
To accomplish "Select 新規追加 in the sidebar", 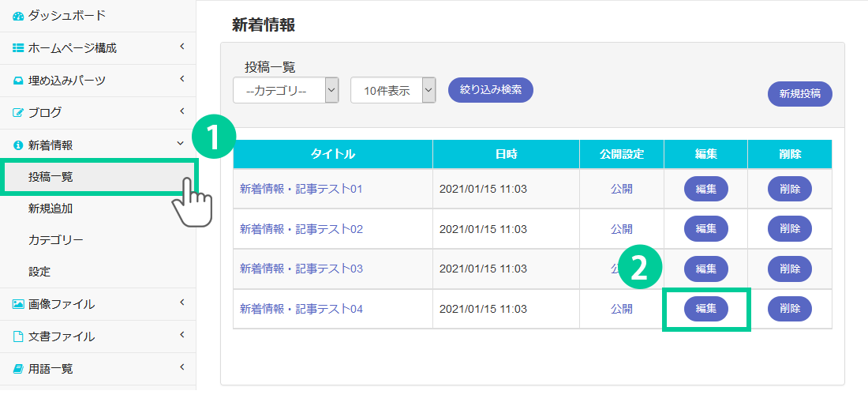I will point(51,209).
